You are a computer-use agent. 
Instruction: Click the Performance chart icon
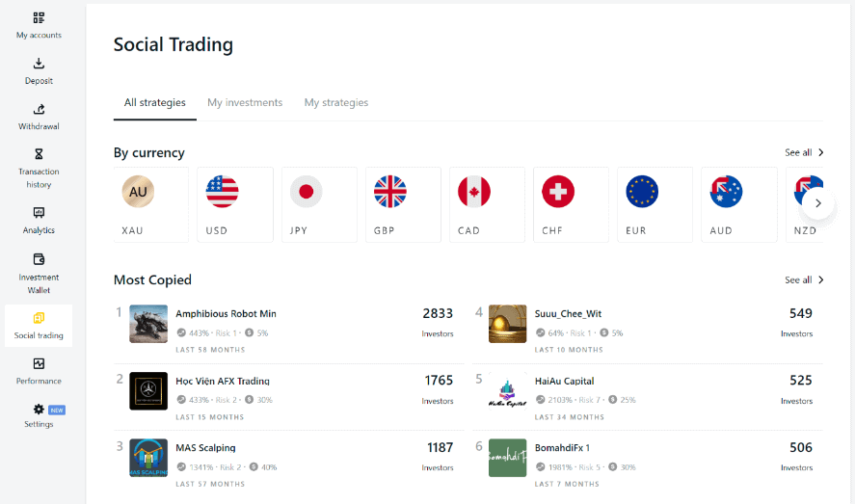(x=39, y=363)
